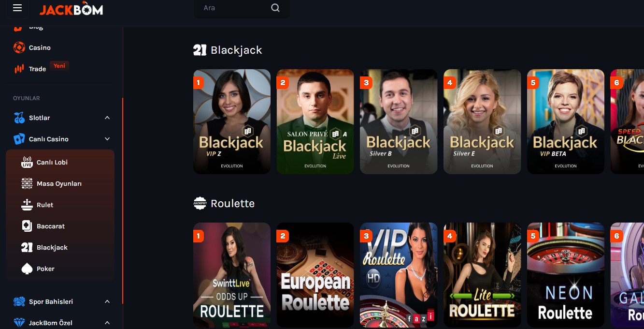
Task: Click the Rulet wheel icon
Action: click(27, 205)
